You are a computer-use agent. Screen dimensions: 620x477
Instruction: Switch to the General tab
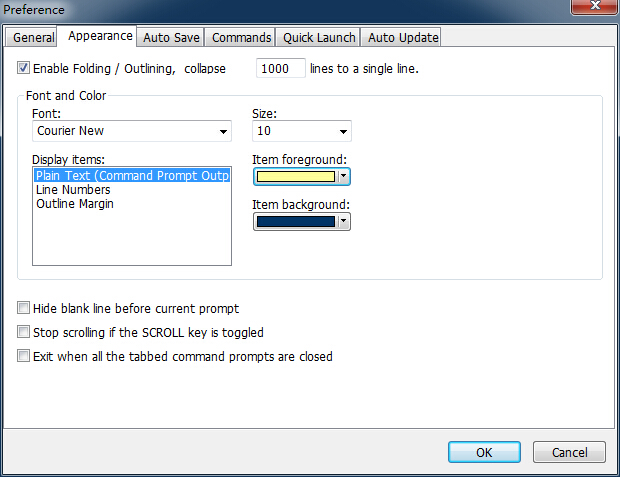33,38
